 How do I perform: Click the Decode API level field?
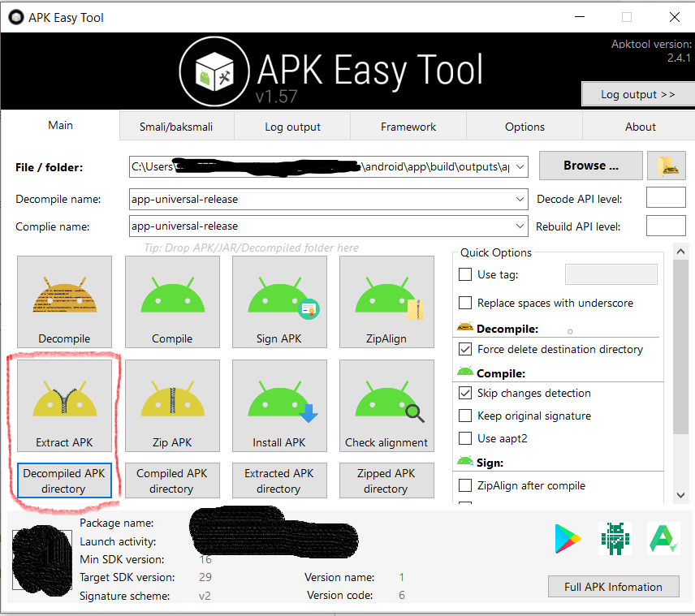(666, 198)
